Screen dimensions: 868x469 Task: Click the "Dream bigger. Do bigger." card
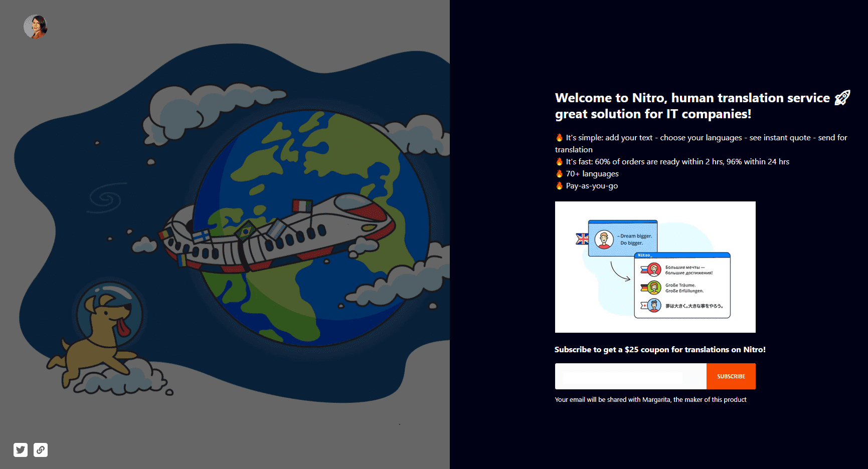[623, 239]
